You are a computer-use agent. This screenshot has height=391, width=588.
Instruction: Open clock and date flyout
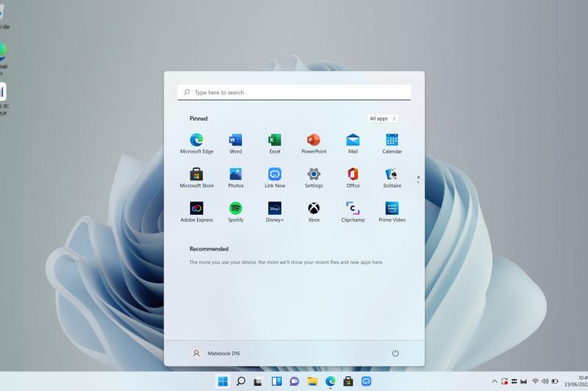coord(576,381)
